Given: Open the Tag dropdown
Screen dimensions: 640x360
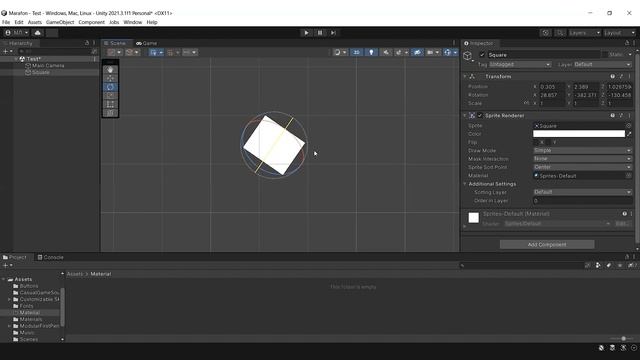Looking at the screenshot, I should 520,64.
